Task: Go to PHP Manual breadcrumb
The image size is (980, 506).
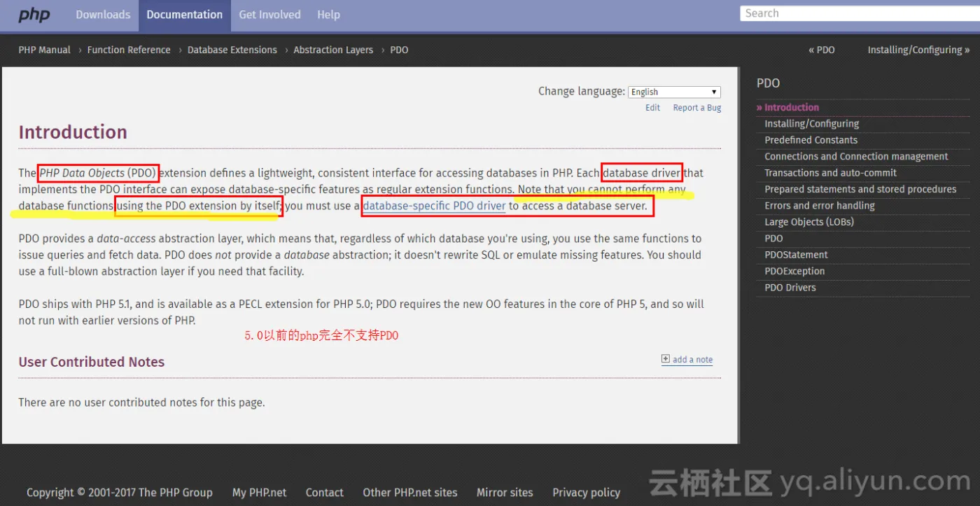Action: coord(45,50)
